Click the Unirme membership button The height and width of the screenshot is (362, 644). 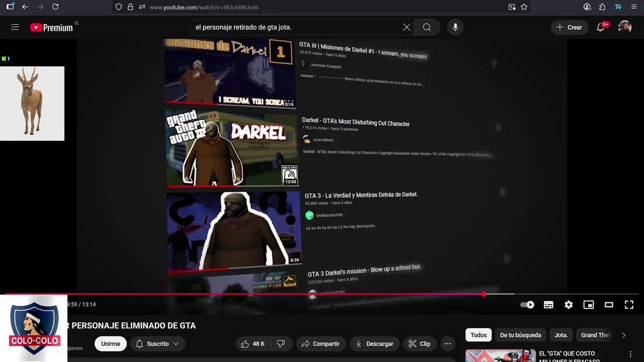[111, 344]
